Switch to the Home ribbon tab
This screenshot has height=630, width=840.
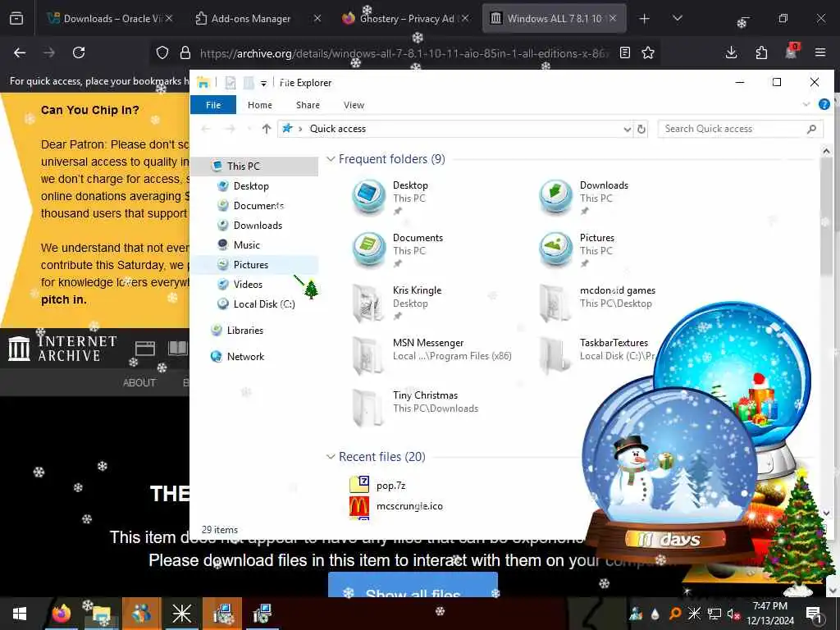pos(260,105)
